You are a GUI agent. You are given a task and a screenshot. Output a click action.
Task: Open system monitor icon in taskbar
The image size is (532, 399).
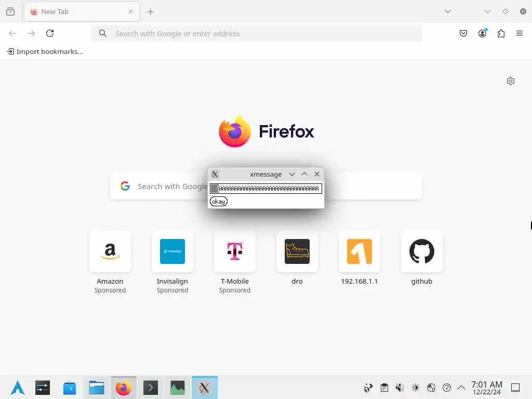(x=178, y=388)
